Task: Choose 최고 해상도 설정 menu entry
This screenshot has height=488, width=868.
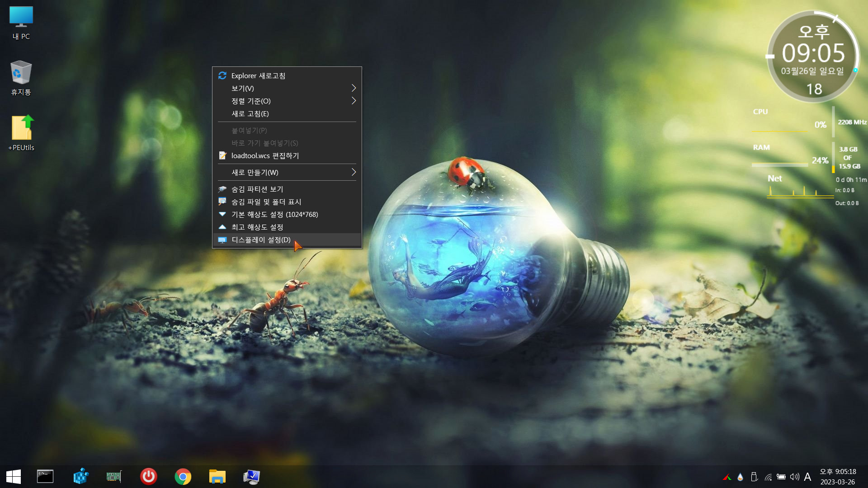Action: point(287,227)
